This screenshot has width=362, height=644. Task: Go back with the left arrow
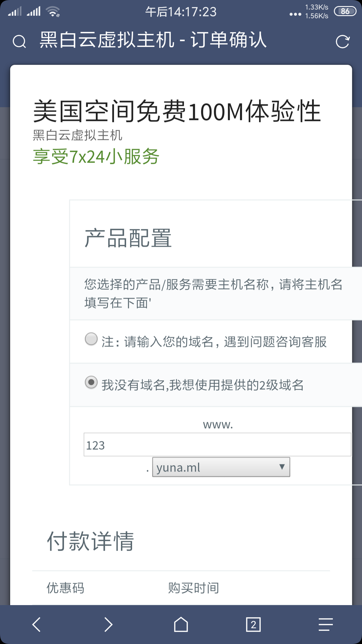[x=36, y=625]
